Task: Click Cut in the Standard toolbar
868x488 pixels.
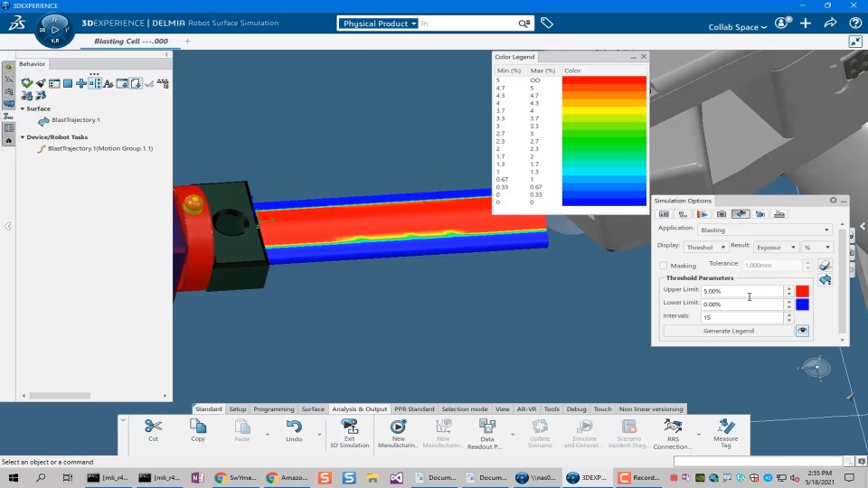Action: (x=154, y=430)
